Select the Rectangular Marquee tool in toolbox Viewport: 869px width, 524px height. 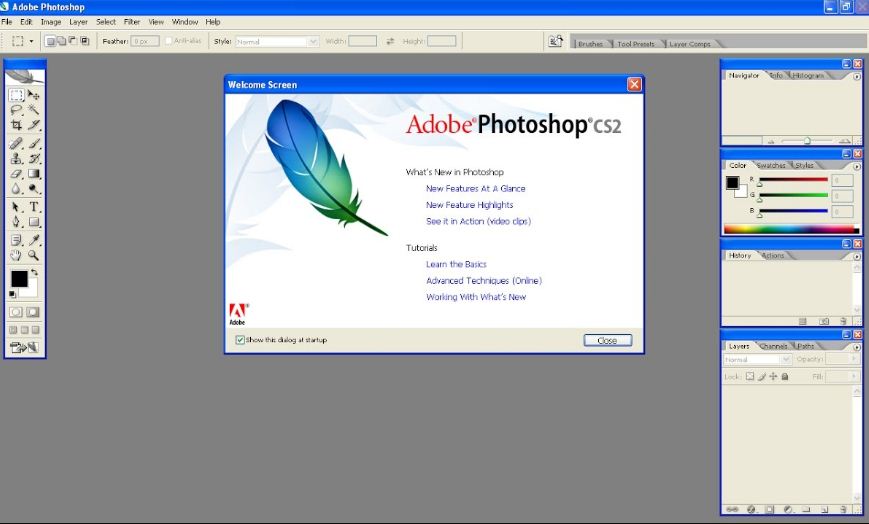(17, 95)
